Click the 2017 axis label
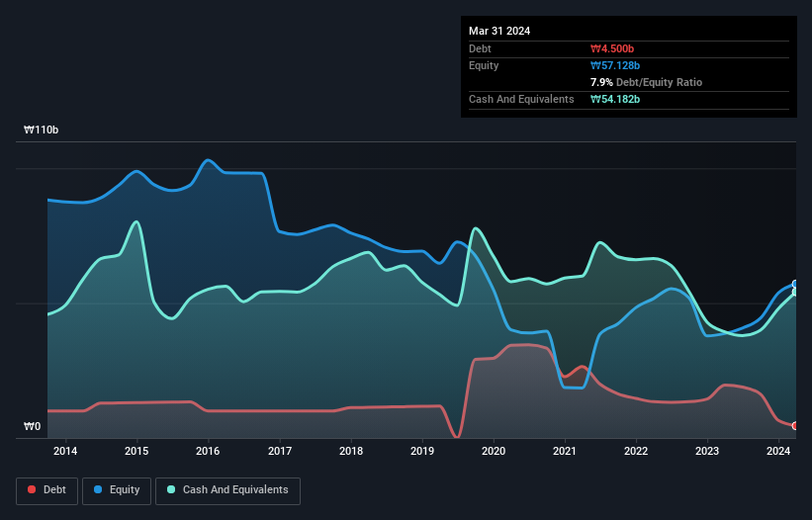812x520 pixels. 280,451
